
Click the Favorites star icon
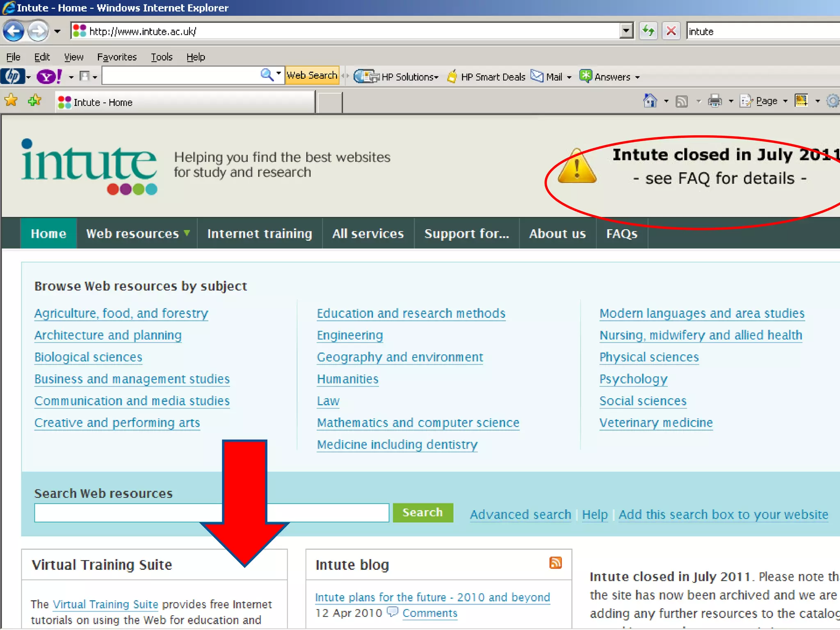point(11,100)
